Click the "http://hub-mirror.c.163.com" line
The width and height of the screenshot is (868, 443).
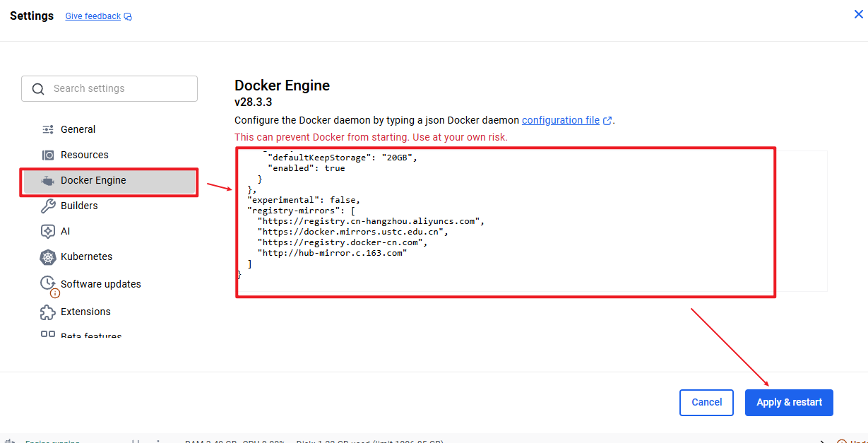[333, 253]
